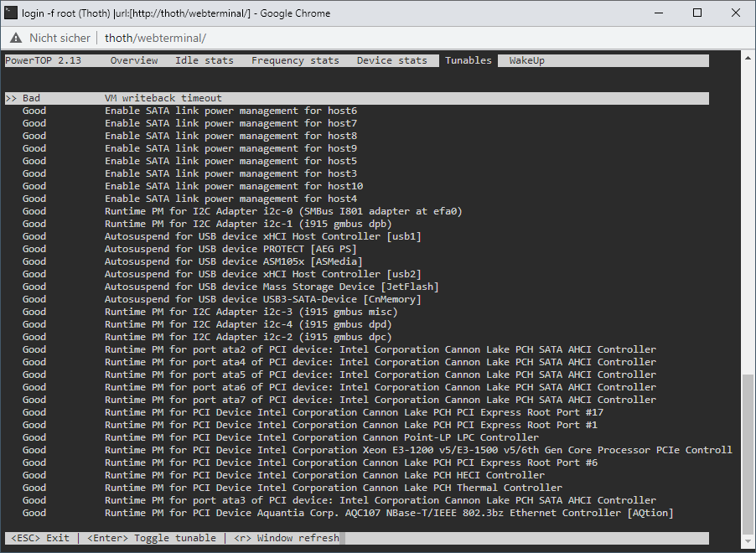756x553 pixels.
Task: Open the Device stats tab
Action: click(x=392, y=60)
